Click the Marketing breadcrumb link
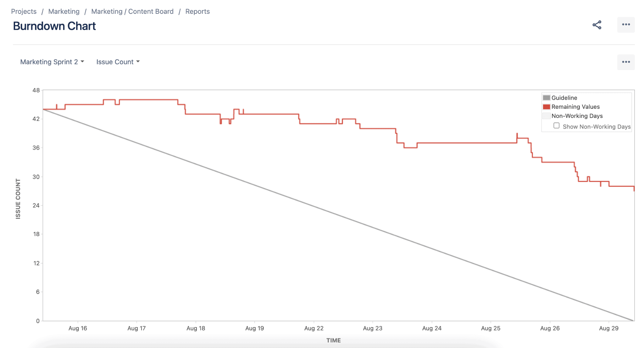This screenshot has width=644, height=348. (64, 11)
